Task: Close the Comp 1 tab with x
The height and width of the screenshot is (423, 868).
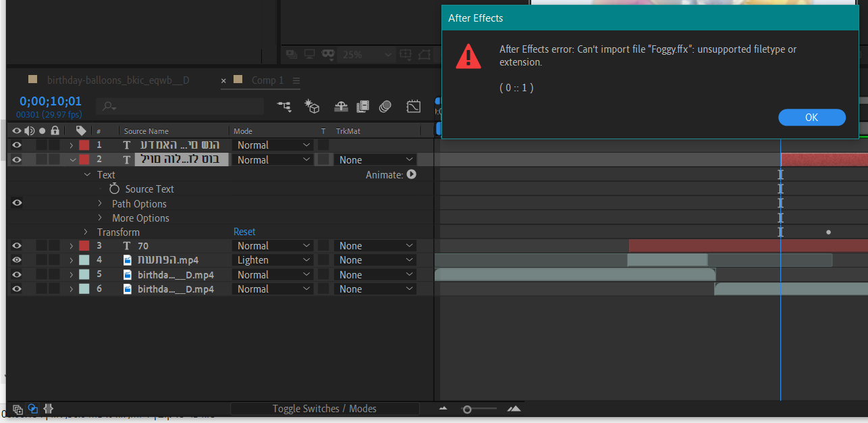Action: pyautogui.click(x=224, y=81)
